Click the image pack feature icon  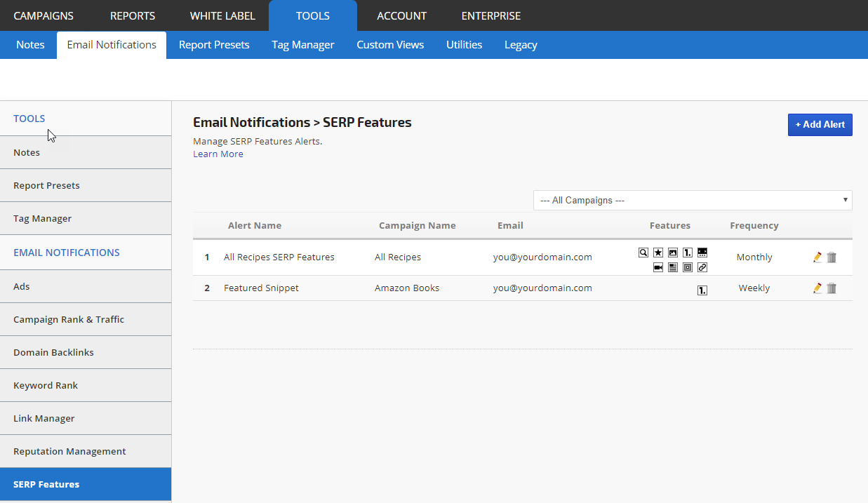tap(673, 253)
